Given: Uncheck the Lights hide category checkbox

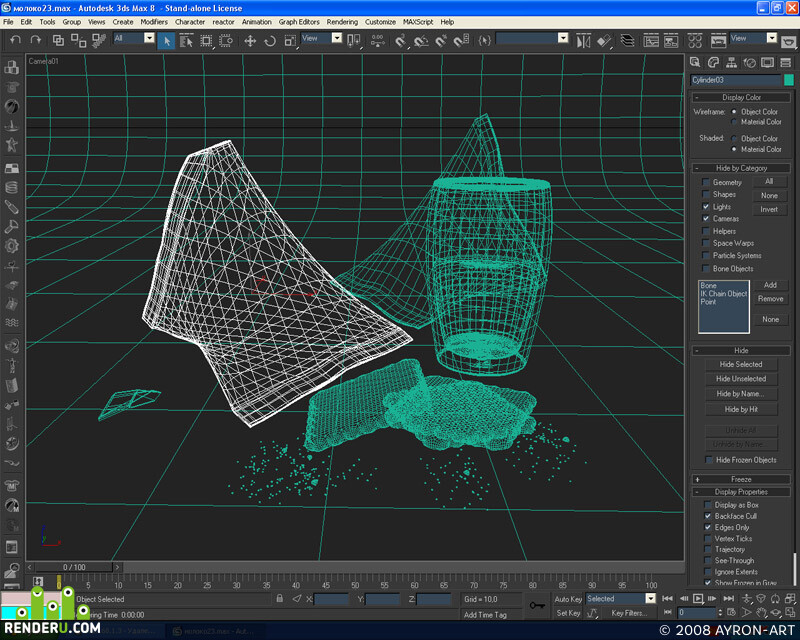Looking at the screenshot, I should coord(706,207).
